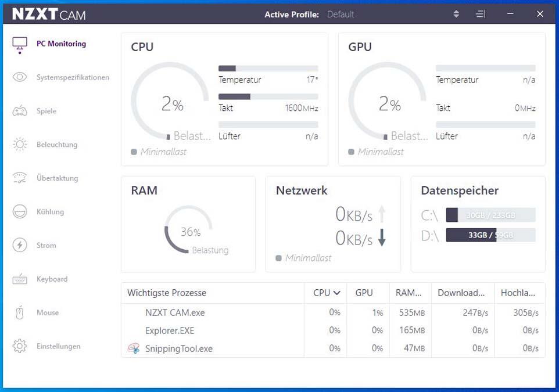Click the network upload arrow icon
Viewport: 559px width, 392px height.
coord(382,214)
